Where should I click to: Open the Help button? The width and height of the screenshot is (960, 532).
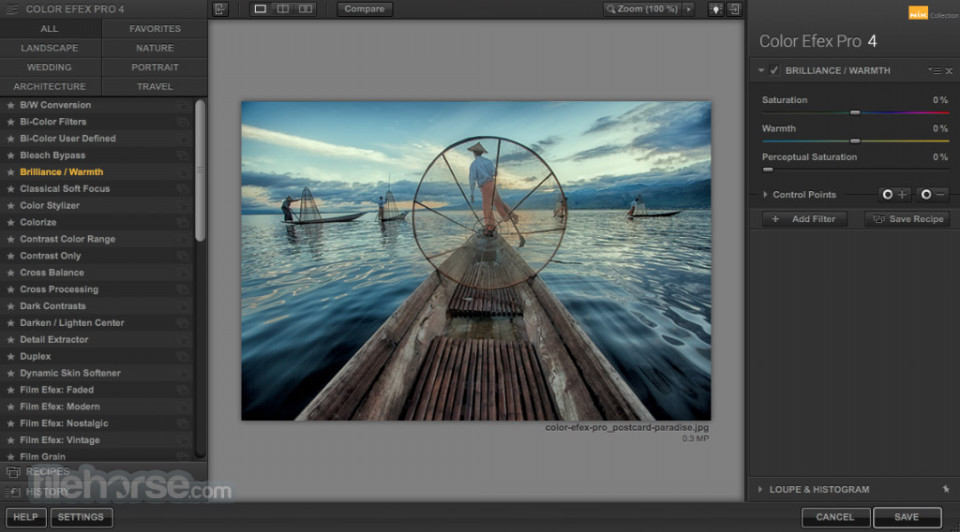(x=26, y=517)
